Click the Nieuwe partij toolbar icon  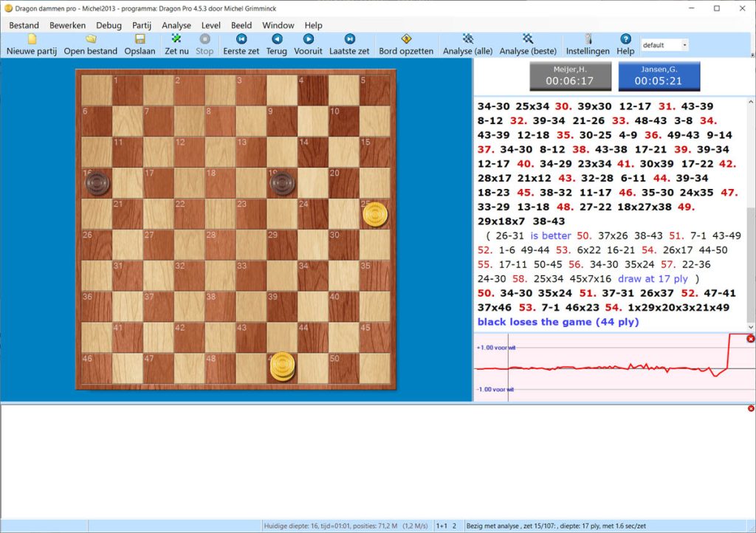point(31,44)
